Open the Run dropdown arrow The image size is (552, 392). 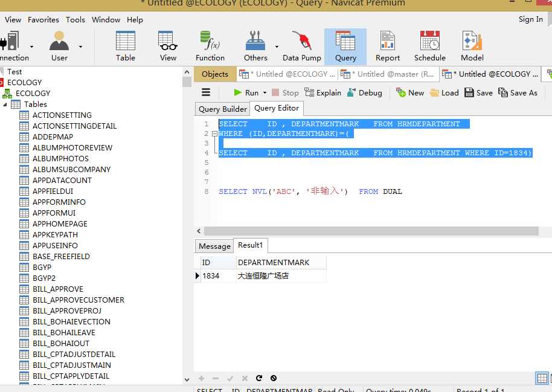(x=265, y=93)
